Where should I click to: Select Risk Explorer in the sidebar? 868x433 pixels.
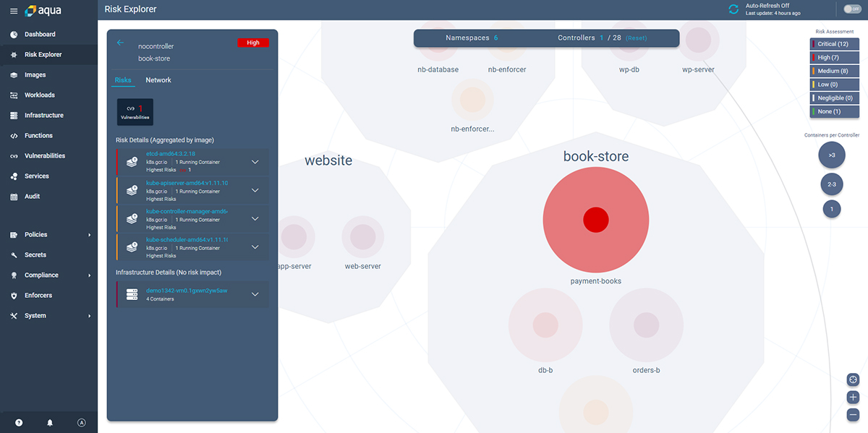coord(43,54)
